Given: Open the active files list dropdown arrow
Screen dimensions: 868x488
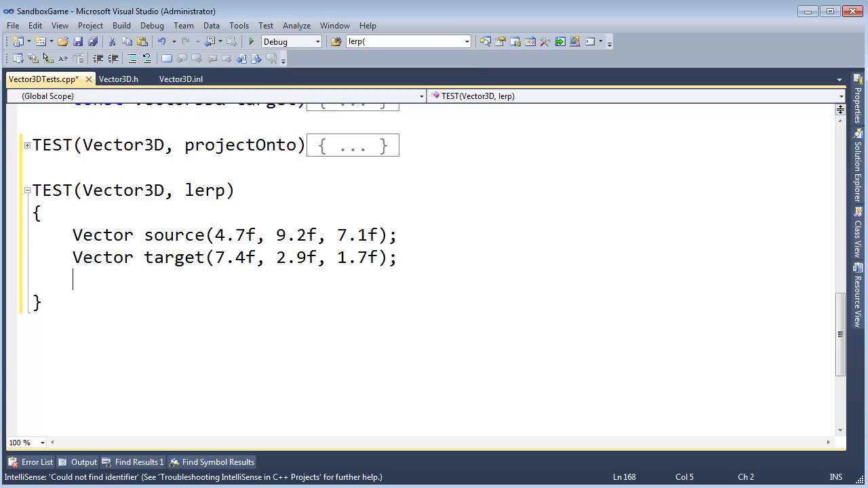Looking at the screenshot, I should pyautogui.click(x=840, y=79).
